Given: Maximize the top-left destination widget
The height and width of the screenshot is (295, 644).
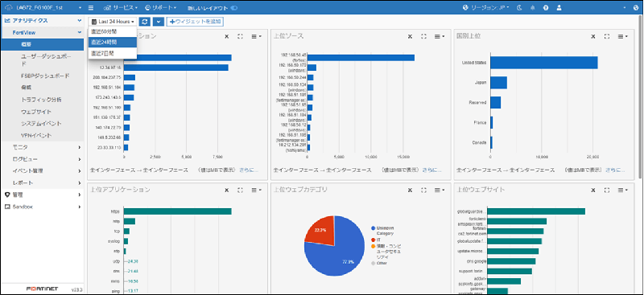Looking at the screenshot, I should pyautogui.click(x=241, y=36).
